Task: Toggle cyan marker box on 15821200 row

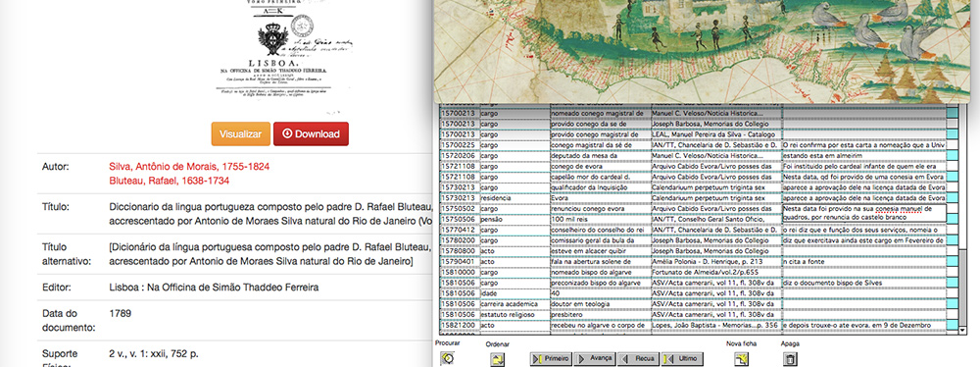Action: pos(952,325)
